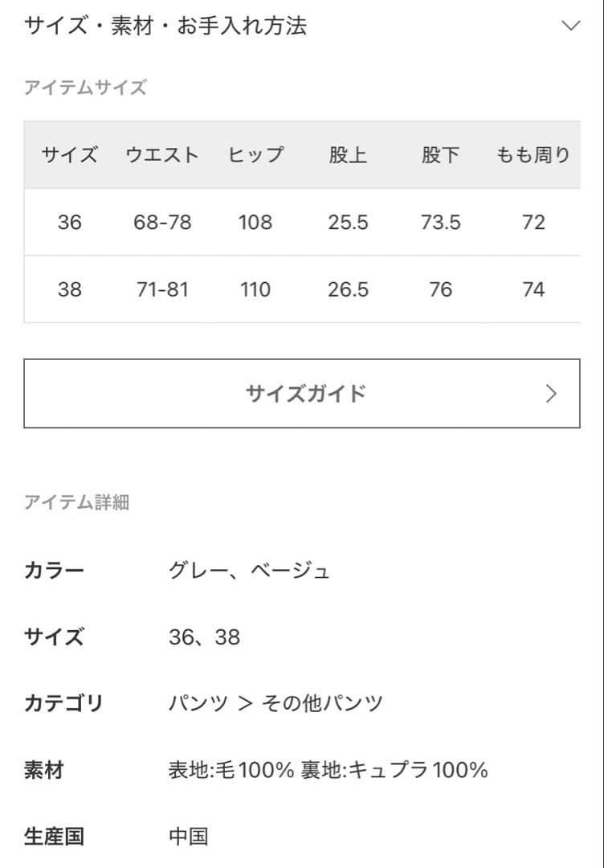
Task: Click the ウエスト column header
Action: click(162, 155)
